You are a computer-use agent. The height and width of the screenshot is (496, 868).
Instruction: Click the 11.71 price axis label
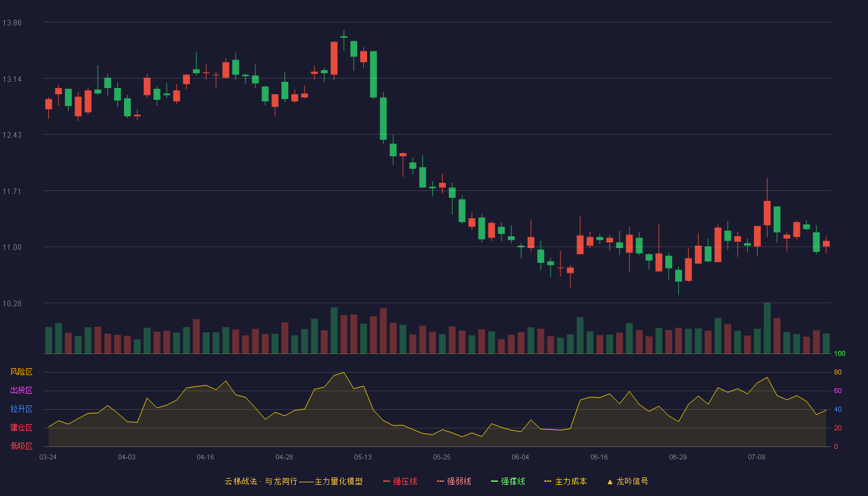click(x=12, y=192)
